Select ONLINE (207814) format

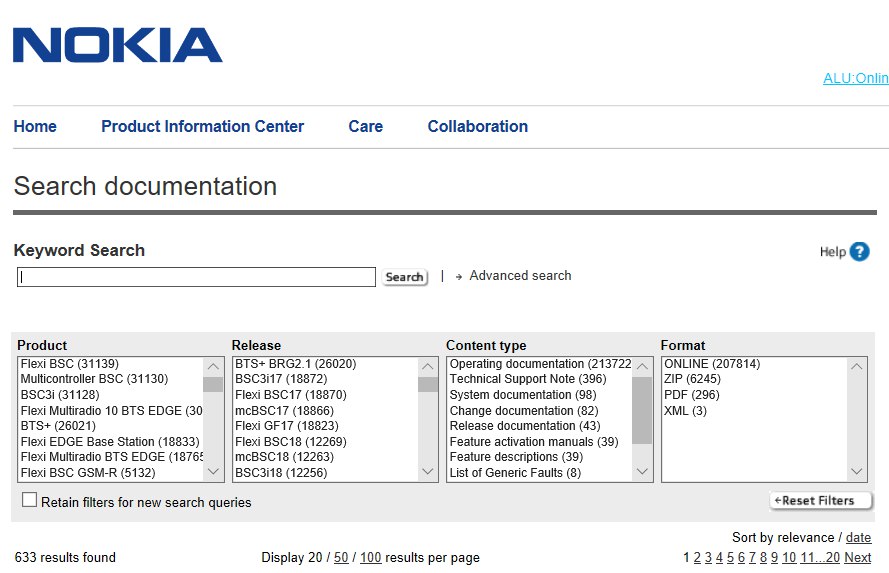point(712,364)
